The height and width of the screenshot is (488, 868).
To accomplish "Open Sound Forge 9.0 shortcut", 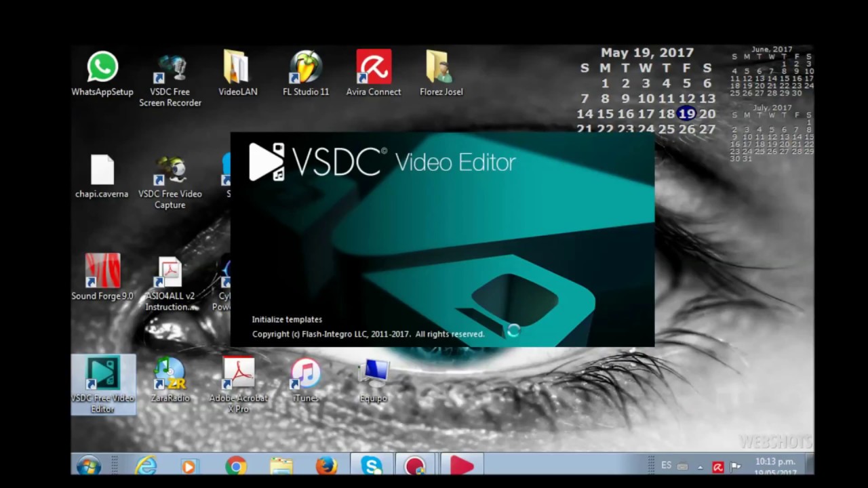I will [102, 278].
